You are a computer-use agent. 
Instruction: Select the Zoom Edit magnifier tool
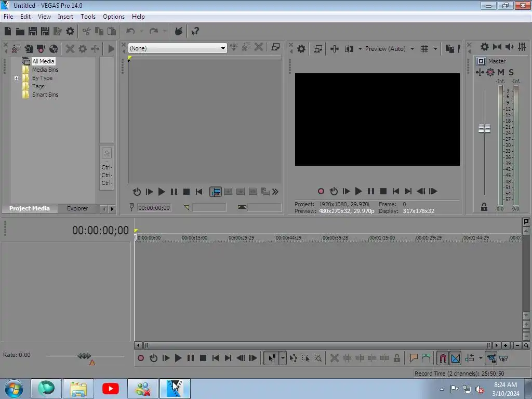click(x=318, y=358)
